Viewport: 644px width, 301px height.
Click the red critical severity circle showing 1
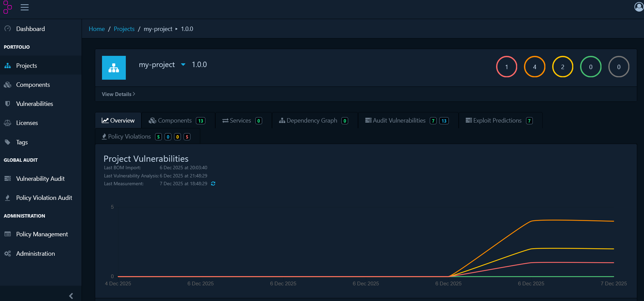point(507,67)
